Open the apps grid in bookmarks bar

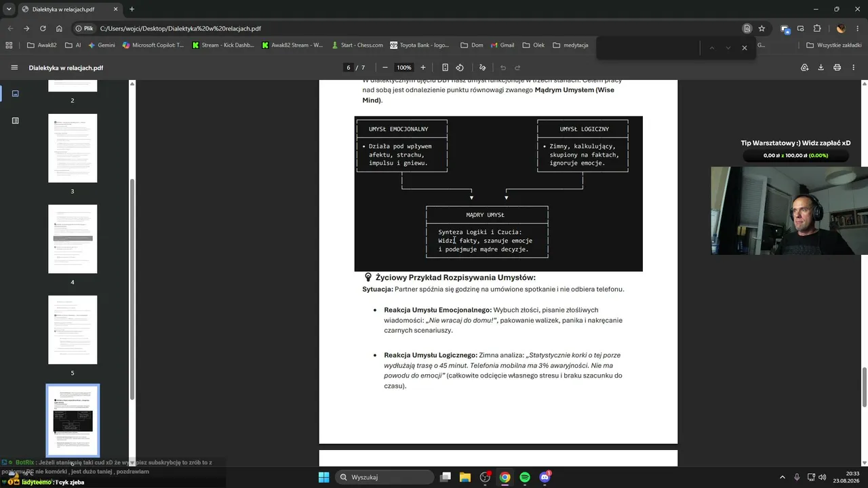point(9,45)
